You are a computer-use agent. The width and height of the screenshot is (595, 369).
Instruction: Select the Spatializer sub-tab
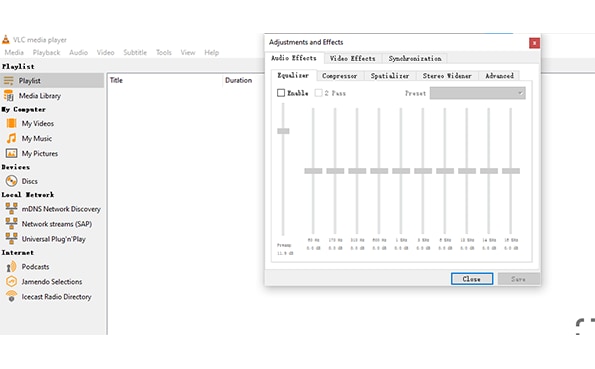click(x=390, y=76)
